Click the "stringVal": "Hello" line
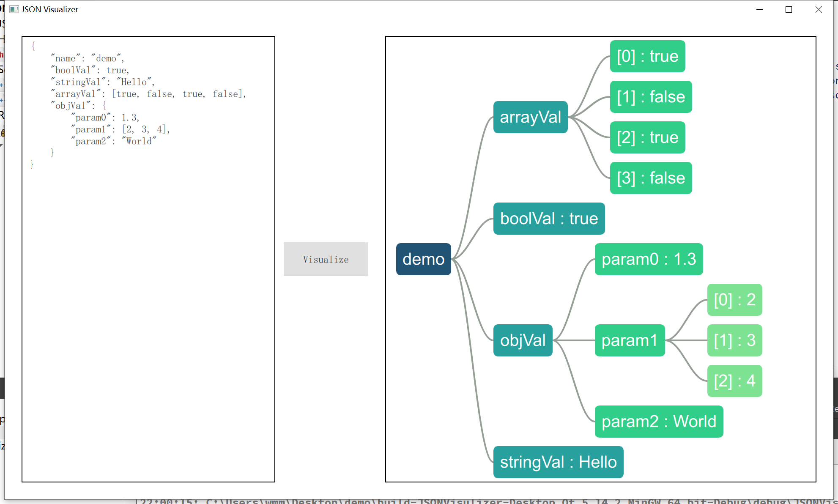 click(x=102, y=82)
